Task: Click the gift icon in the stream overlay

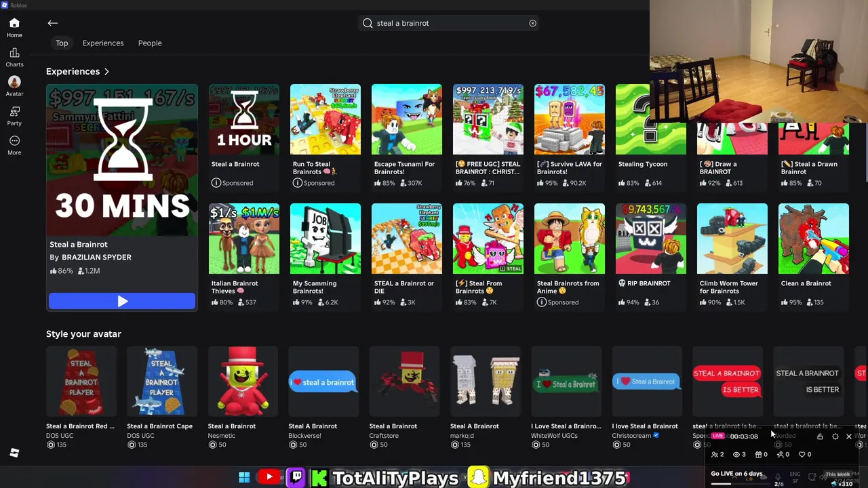Action: click(x=759, y=455)
